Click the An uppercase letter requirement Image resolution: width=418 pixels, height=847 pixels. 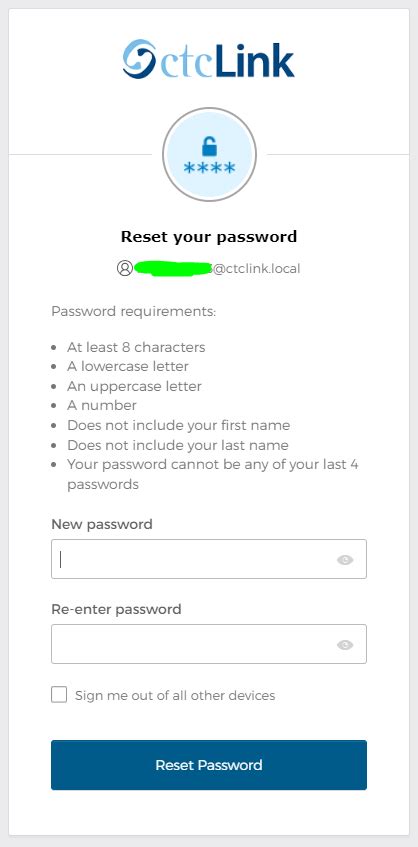134,386
